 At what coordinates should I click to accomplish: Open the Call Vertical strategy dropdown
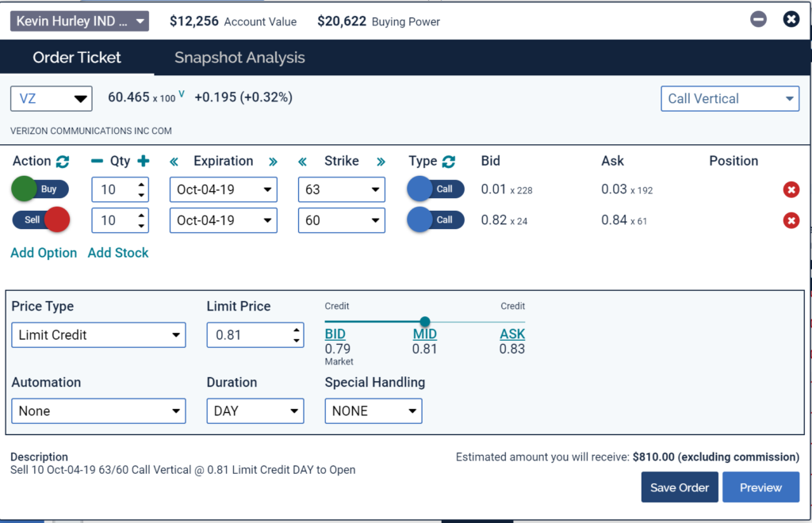pos(730,99)
